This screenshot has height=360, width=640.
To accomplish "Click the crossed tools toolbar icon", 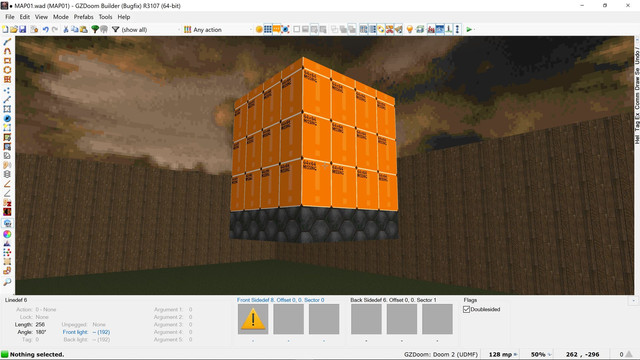I will (x=390, y=29).
